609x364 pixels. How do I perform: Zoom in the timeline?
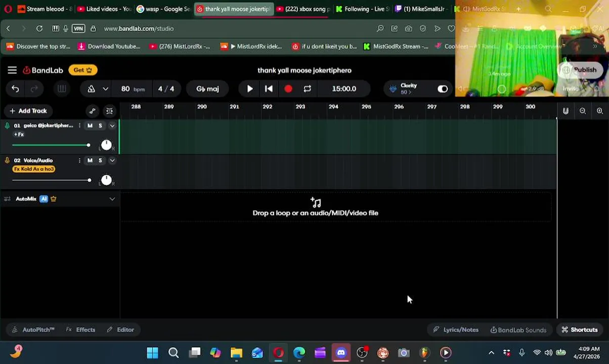point(600,111)
